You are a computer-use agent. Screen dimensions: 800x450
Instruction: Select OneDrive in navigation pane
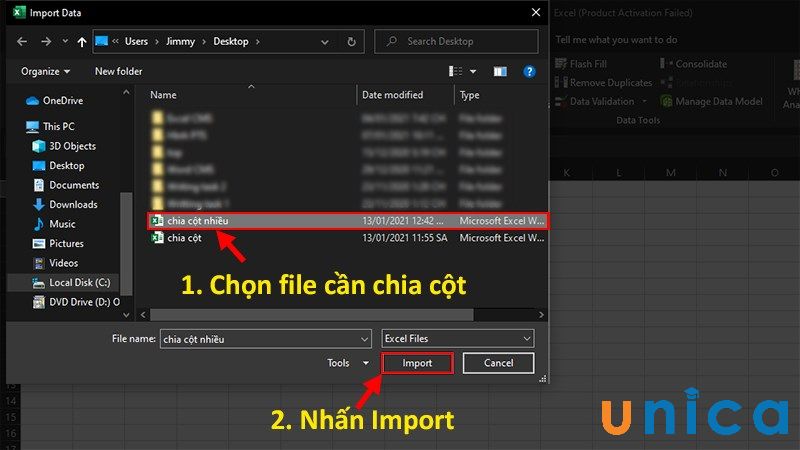coord(63,101)
